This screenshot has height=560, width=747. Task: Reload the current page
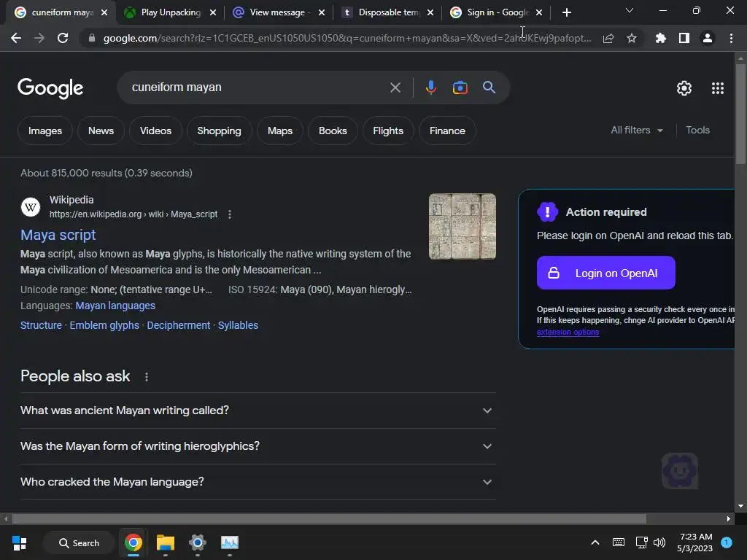coord(63,38)
